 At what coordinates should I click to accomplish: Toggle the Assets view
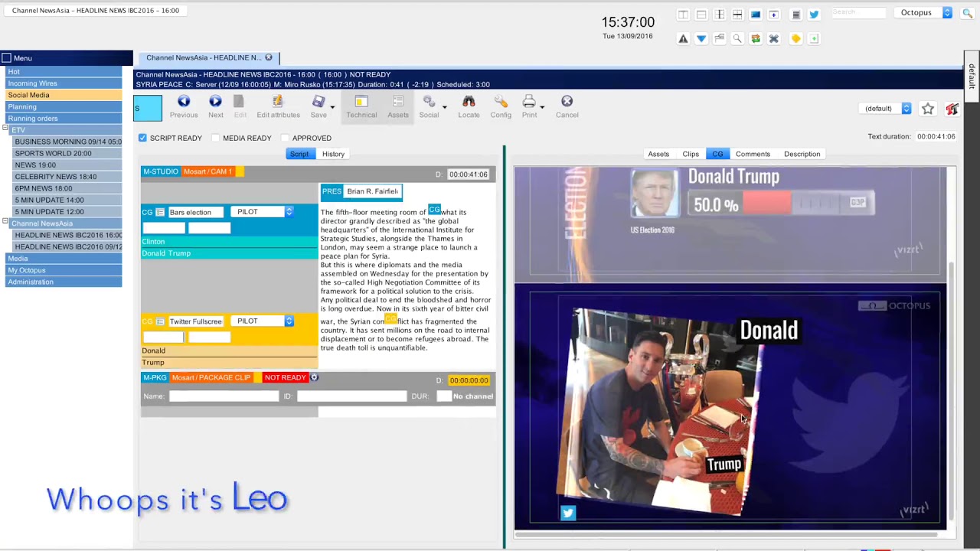(398, 107)
